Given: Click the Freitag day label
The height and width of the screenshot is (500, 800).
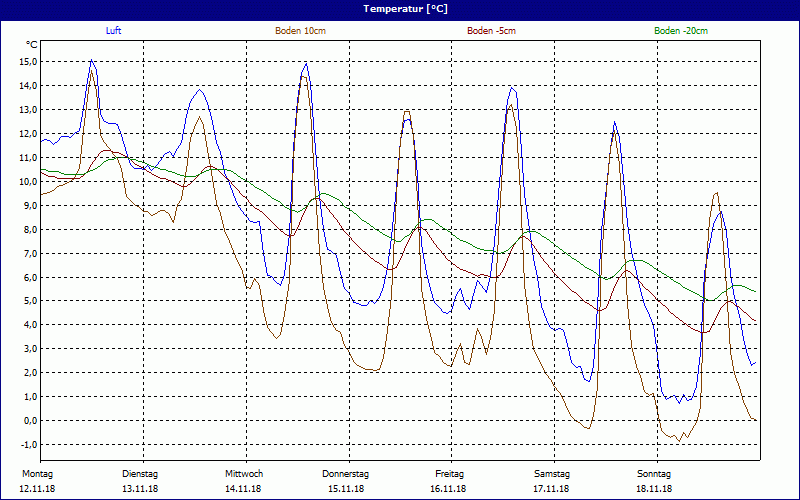Looking at the screenshot, I should [x=449, y=474].
